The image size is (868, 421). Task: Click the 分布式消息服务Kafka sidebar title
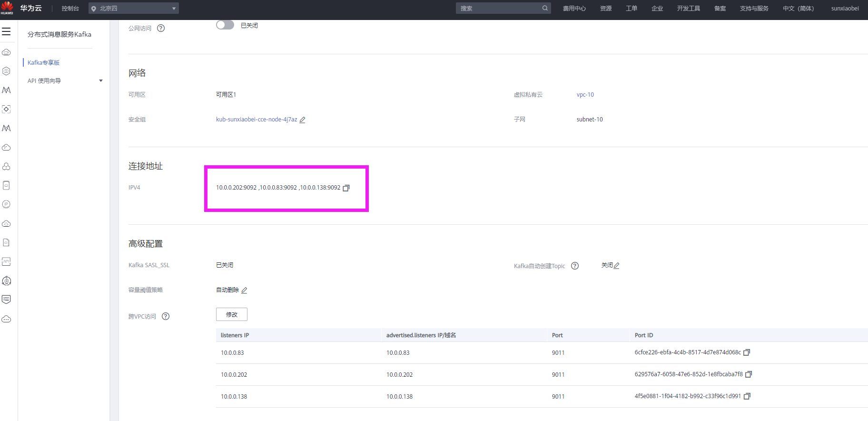click(x=59, y=34)
